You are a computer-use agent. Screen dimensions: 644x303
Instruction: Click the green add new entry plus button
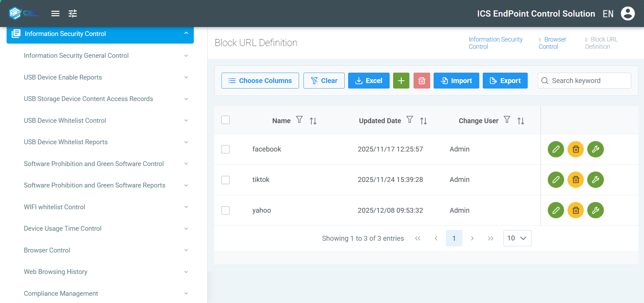tap(401, 81)
